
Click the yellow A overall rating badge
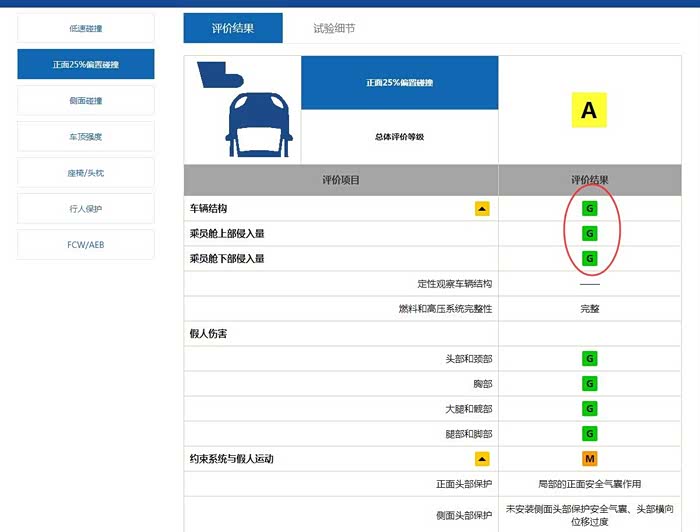point(589,110)
